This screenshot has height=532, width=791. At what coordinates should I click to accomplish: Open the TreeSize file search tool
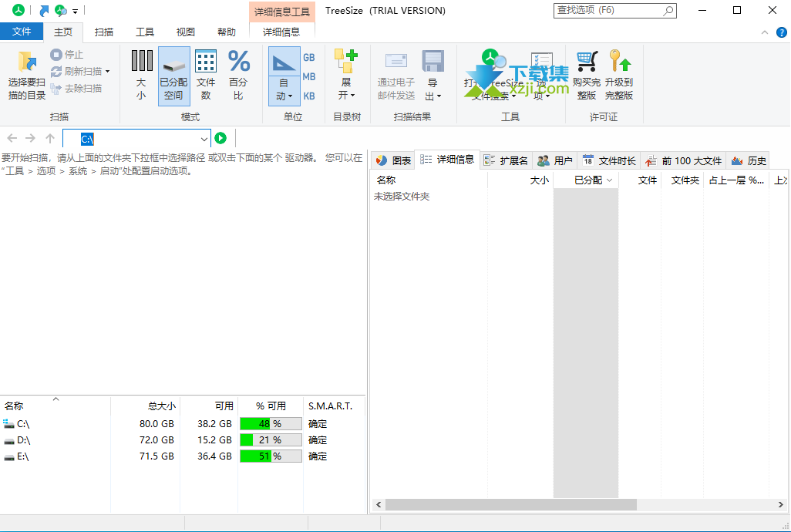(493, 76)
